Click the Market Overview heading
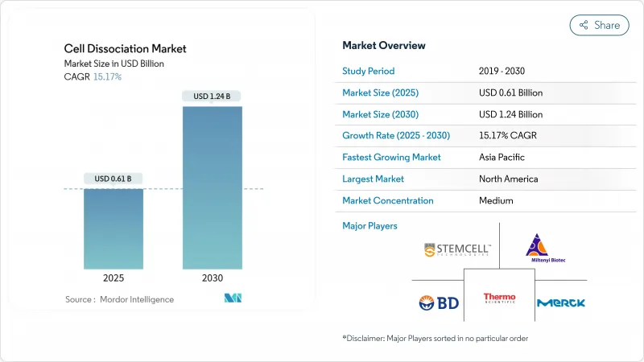 [384, 45]
